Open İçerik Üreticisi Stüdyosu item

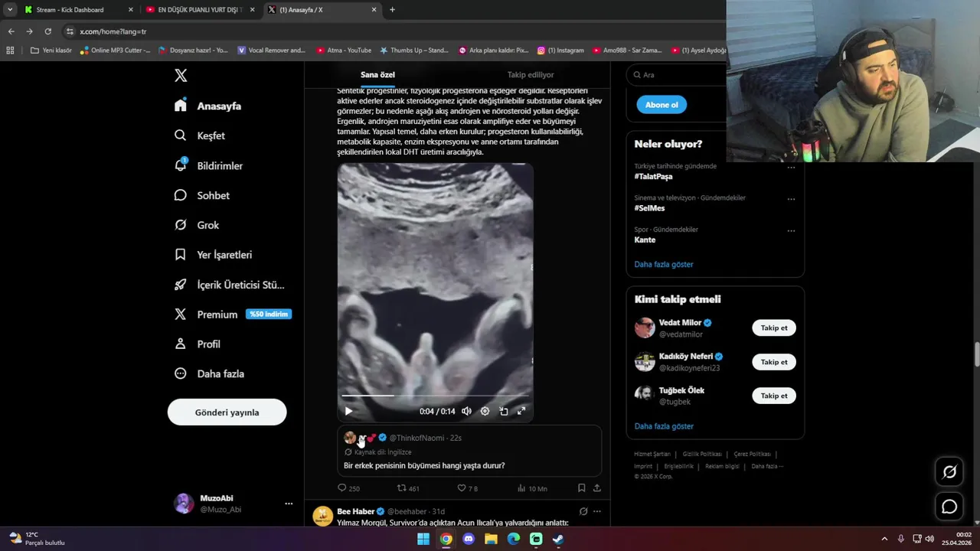point(229,285)
